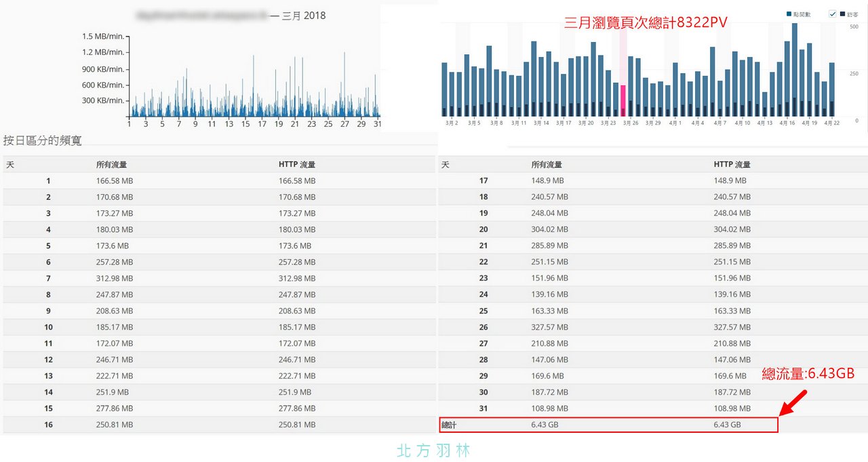This screenshot has width=868, height=462.
Task: Click day 30 所有流量 value 187.72 MB
Action: point(550,392)
